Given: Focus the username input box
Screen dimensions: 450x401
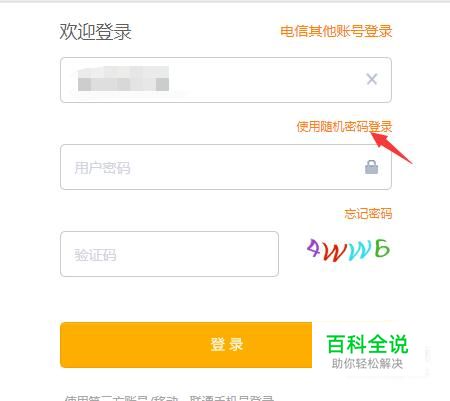Looking at the screenshot, I should pos(226,80).
